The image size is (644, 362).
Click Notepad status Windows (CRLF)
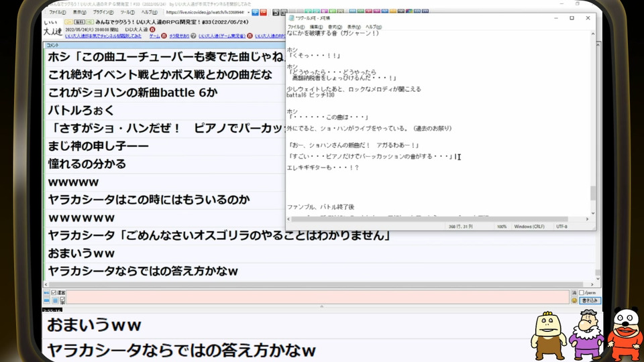529,227
